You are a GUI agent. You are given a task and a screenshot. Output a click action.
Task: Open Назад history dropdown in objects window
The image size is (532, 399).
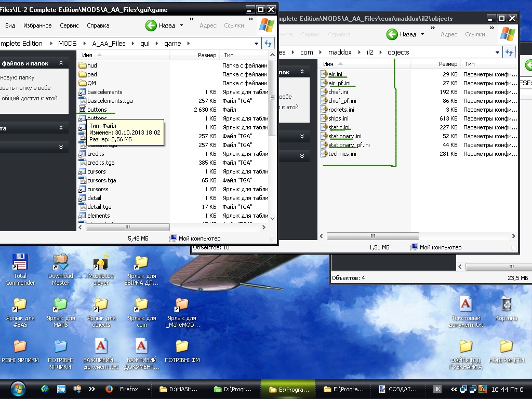click(x=422, y=34)
